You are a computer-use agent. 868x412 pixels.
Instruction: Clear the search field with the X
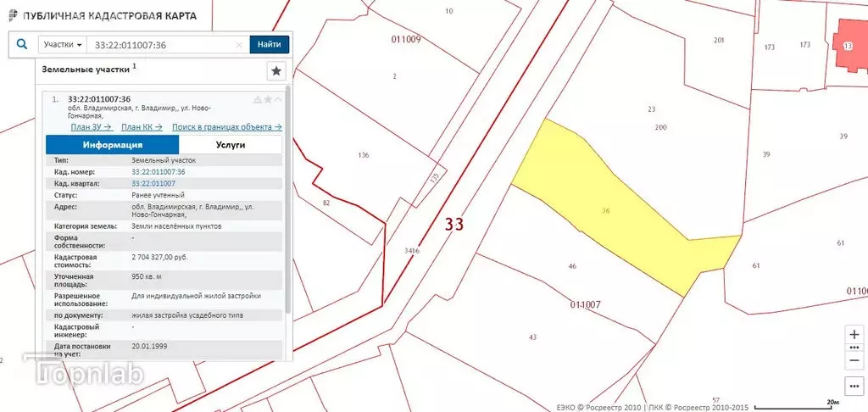(x=239, y=46)
